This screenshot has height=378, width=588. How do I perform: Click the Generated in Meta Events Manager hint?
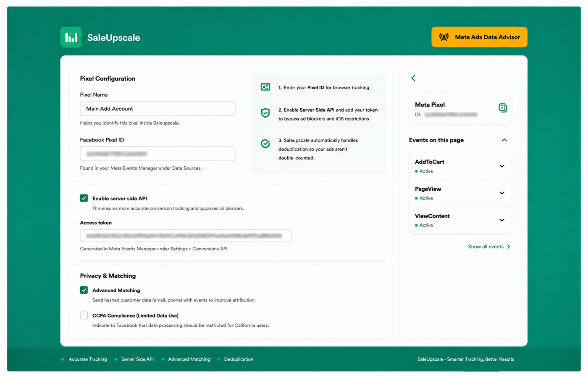[154, 249]
